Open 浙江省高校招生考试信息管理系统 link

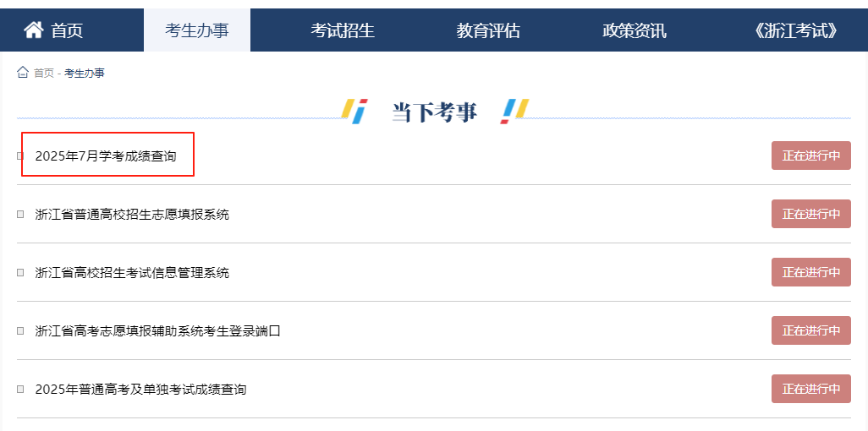(132, 273)
